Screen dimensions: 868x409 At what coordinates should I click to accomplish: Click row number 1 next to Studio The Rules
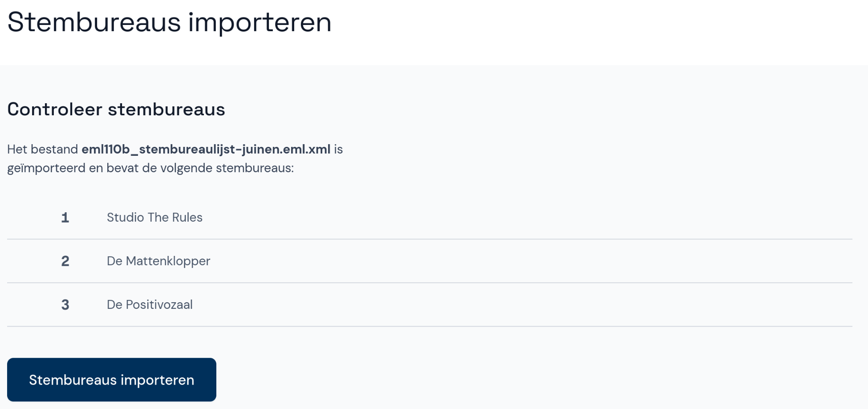(65, 217)
